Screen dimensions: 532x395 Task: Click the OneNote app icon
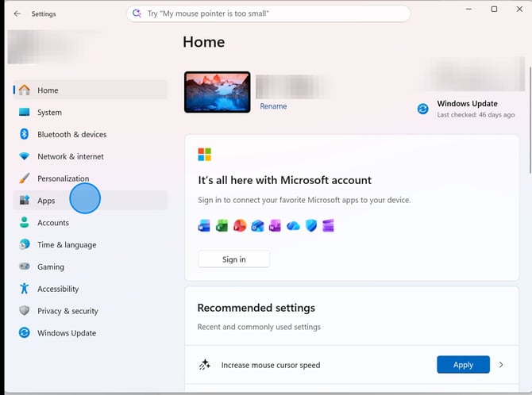(276, 225)
